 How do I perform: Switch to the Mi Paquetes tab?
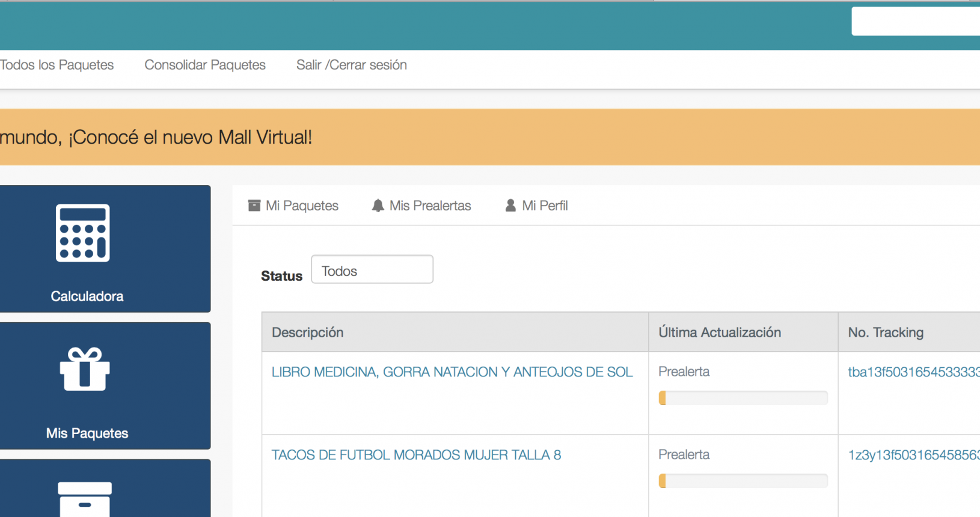tap(293, 206)
